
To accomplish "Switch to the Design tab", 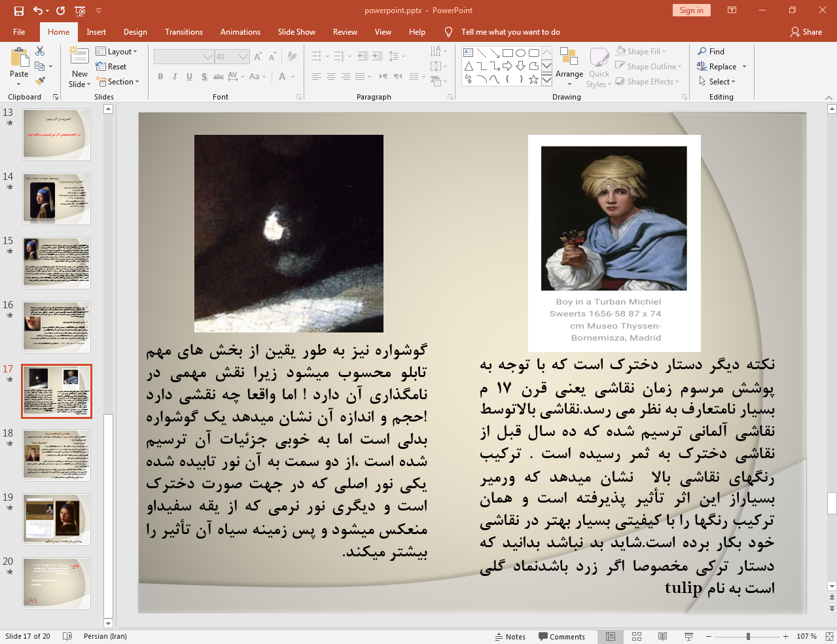I will point(135,32).
